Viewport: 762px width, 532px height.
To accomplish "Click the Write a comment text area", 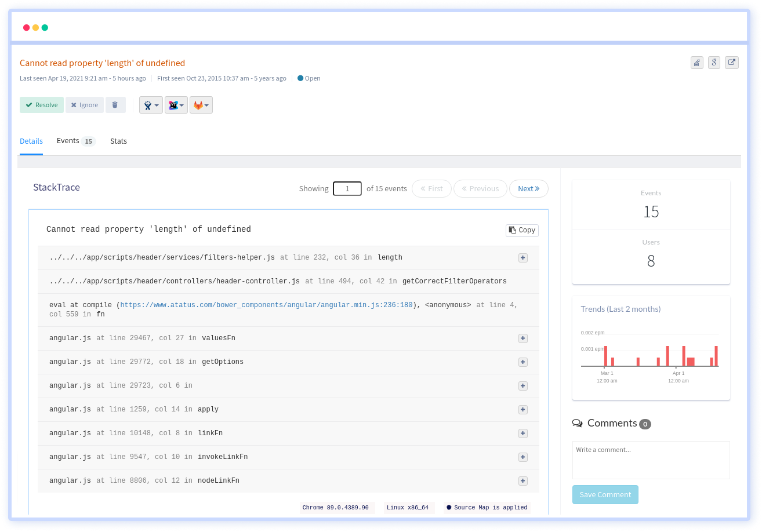I will pyautogui.click(x=651, y=460).
